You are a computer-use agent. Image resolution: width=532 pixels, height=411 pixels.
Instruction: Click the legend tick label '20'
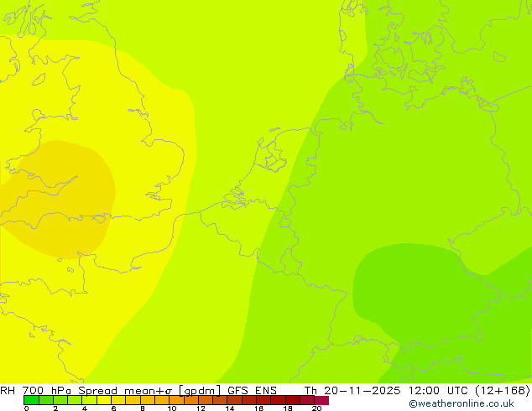point(317,408)
